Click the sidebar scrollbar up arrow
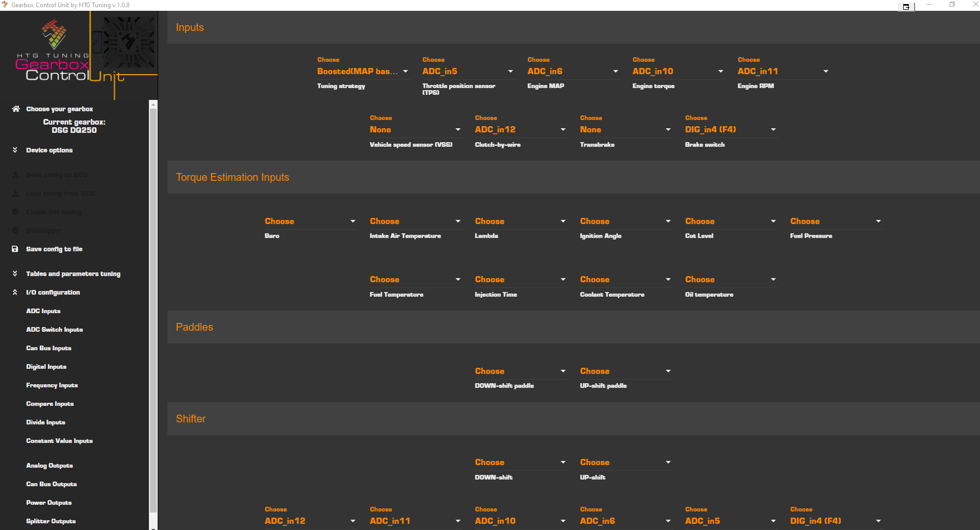 point(153,105)
